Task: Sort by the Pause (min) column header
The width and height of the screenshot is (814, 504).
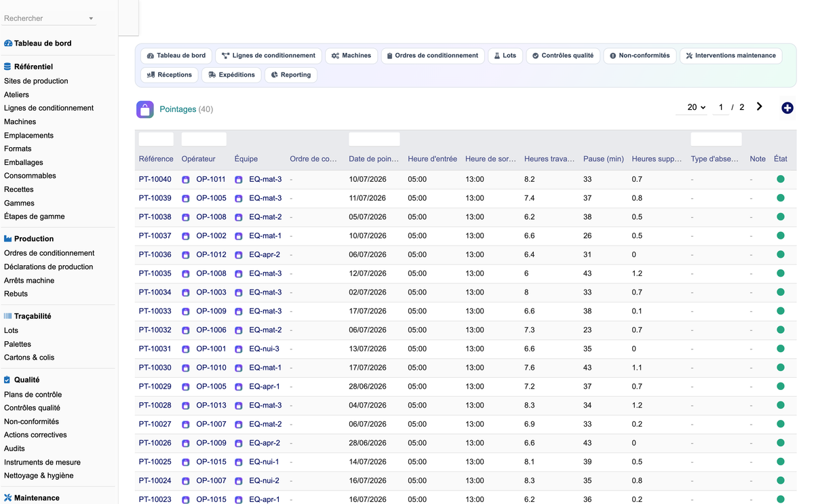Action: pos(603,159)
